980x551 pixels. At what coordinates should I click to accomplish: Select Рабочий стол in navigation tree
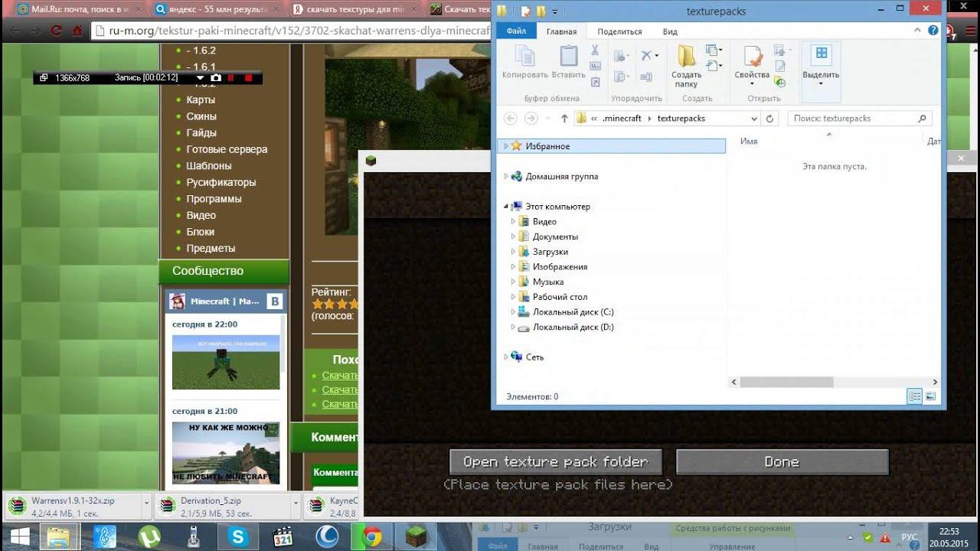coord(560,297)
